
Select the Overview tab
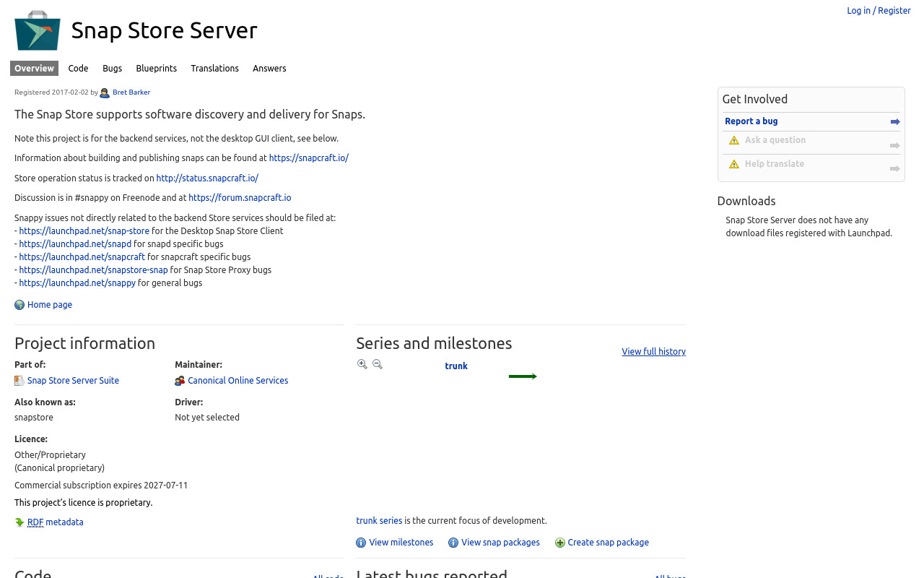click(34, 69)
